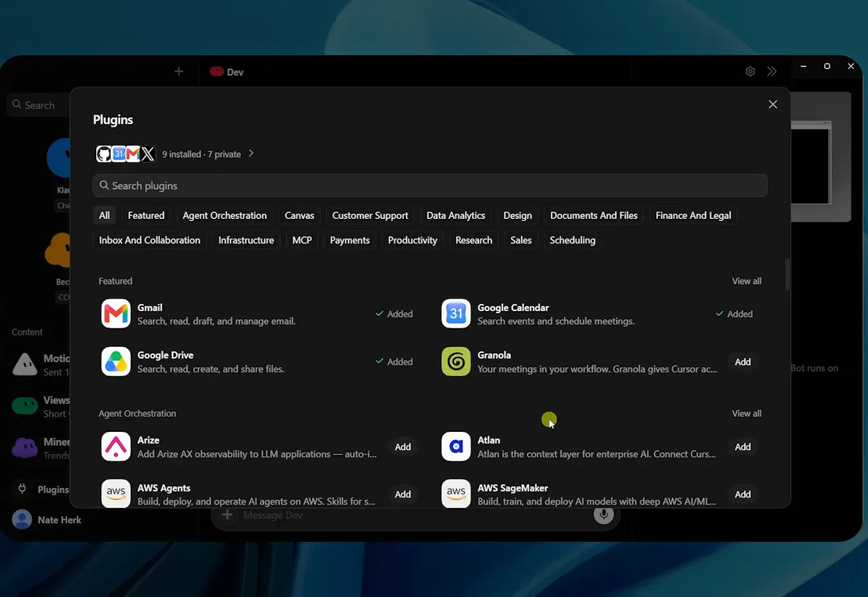Add the AWS SageMaker plugin

pyautogui.click(x=743, y=494)
